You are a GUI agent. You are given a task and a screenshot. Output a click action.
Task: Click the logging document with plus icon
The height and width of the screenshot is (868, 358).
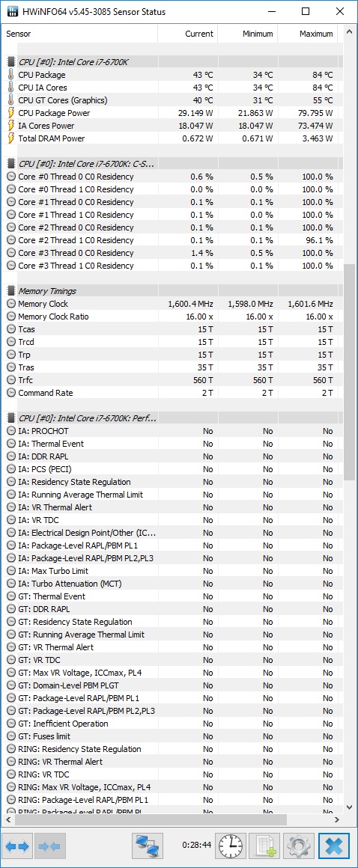pos(264,846)
